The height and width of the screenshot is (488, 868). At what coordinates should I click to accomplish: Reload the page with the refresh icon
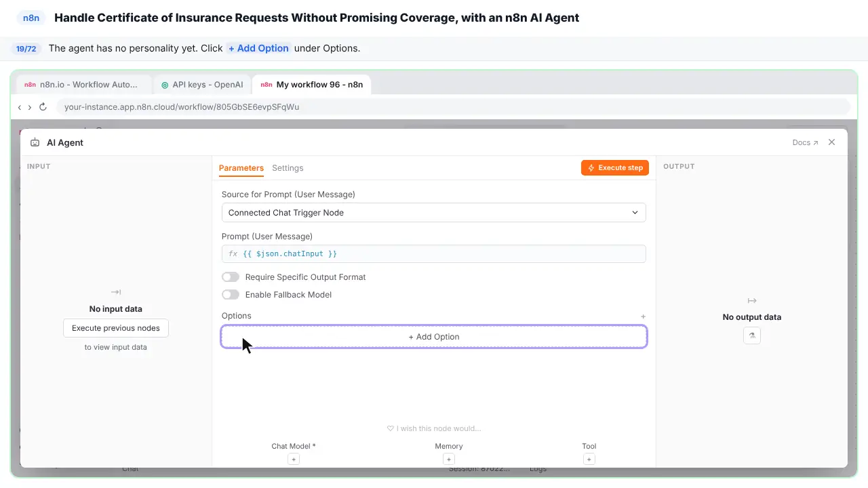coord(43,107)
